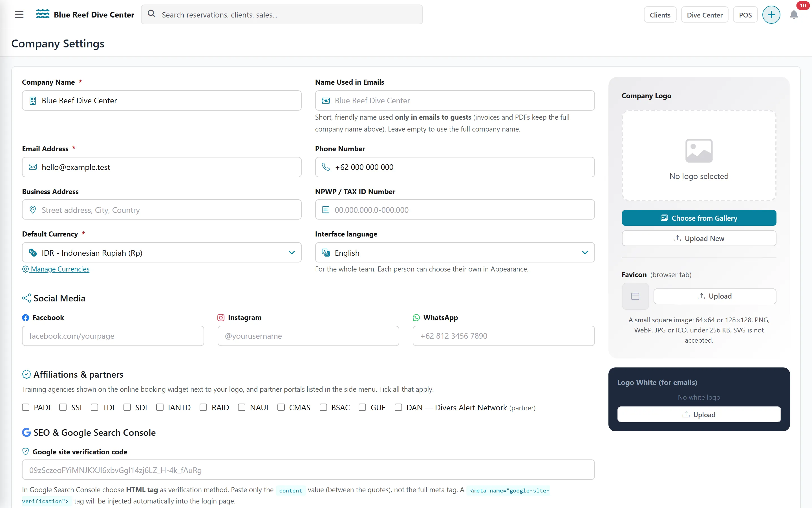The height and width of the screenshot is (508, 812).
Task: Click Choose from Gallery button
Action: pos(699,218)
